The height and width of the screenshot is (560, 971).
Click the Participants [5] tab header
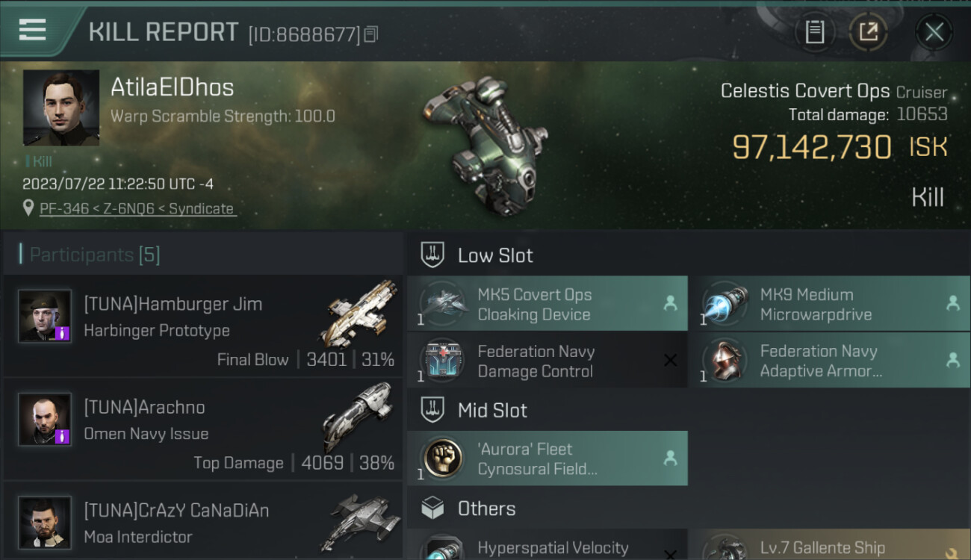pyautogui.click(x=94, y=255)
